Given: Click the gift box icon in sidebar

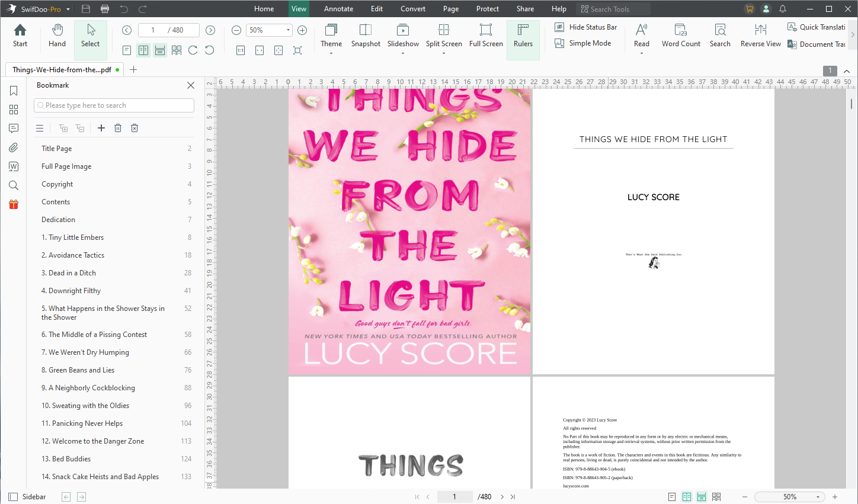Looking at the screenshot, I should pyautogui.click(x=14, y=204).
